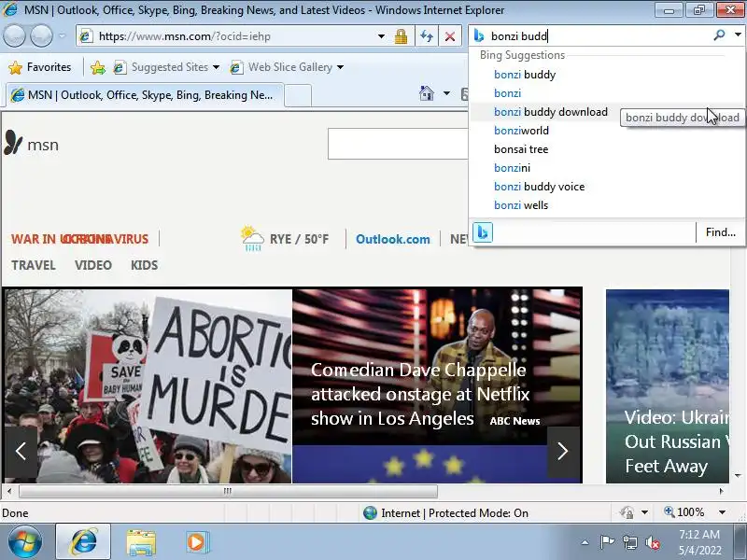
Task: Select the bonzini suggestion
Action: [607, 168]
